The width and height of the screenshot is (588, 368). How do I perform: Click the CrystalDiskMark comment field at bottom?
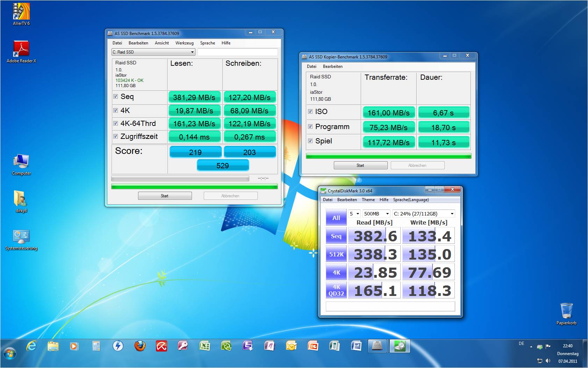click(x=390, y=306)
